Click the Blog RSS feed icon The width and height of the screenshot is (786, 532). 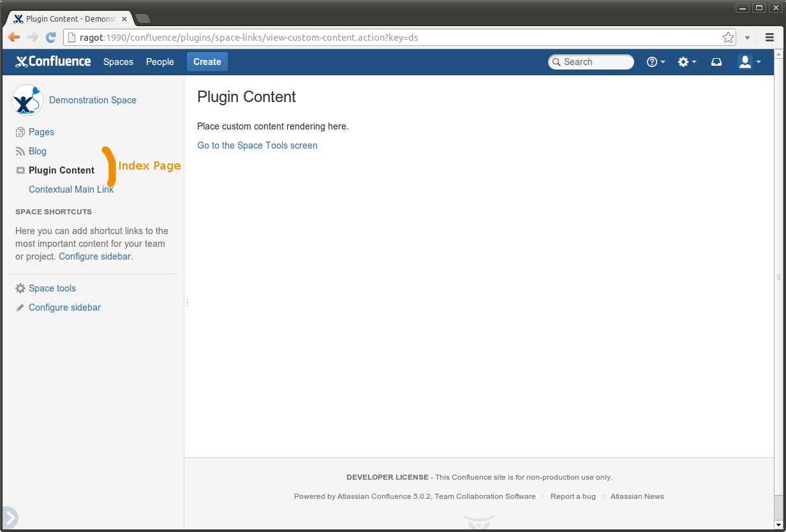click(20, 151)
